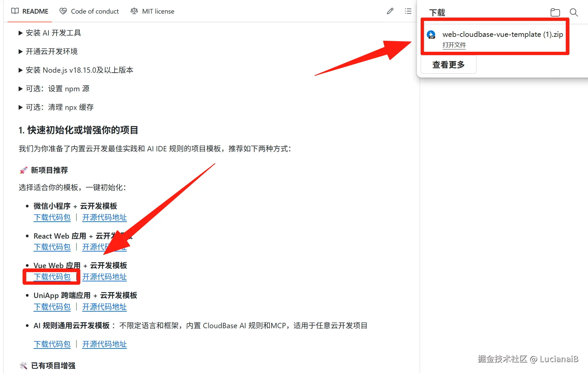
Task: Expand the 开通云开发环境 section
Action: [48, 51]
